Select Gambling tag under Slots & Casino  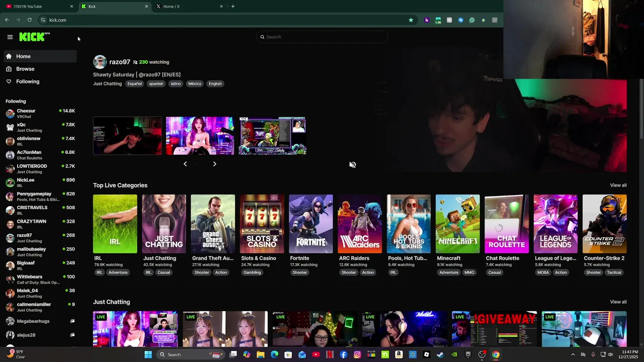click(252, 273)
